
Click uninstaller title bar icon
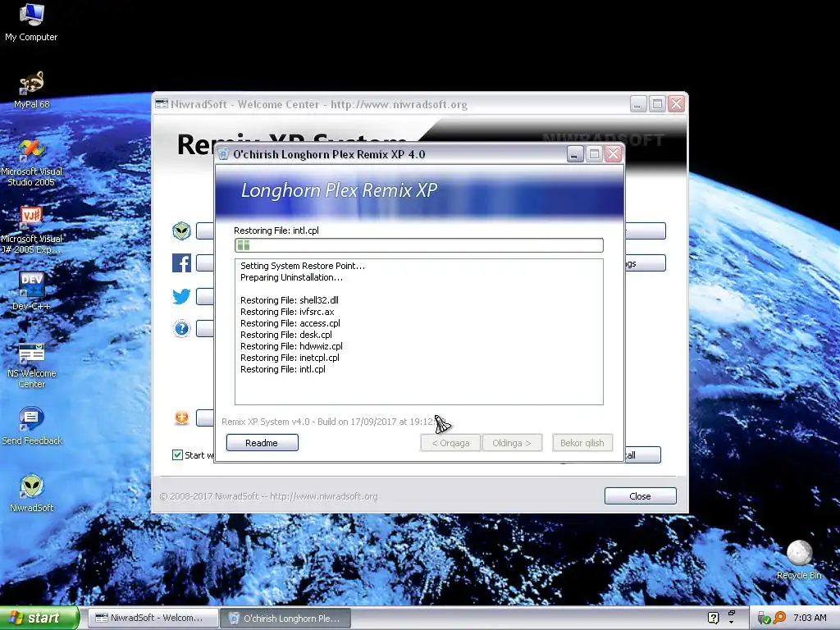tap(223, 154)
